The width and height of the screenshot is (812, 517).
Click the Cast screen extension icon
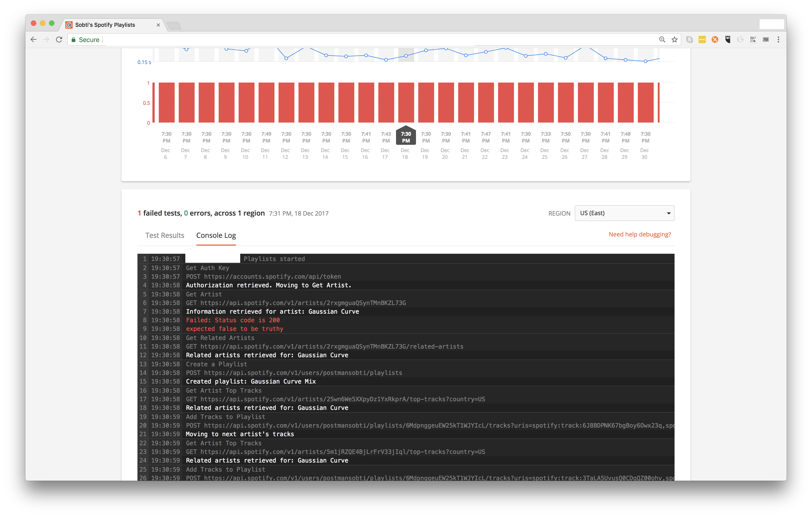point(766,39)
